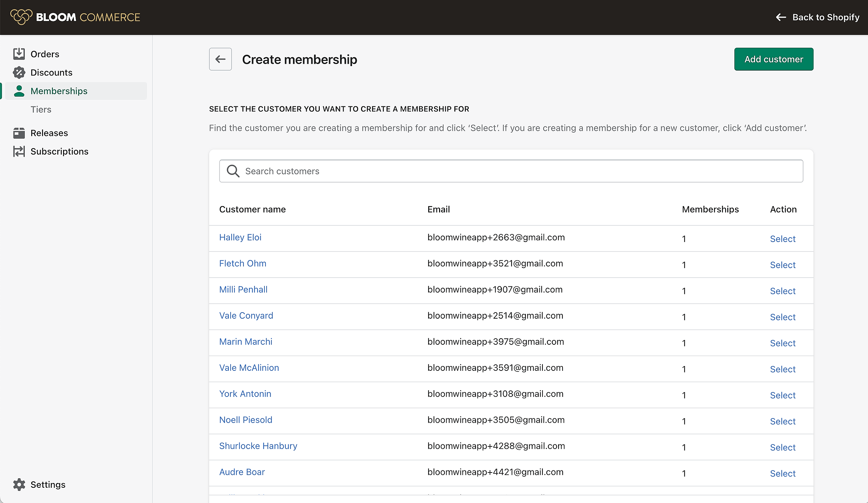This screenshot has height=503, width=868.
Task: Click the Memberships person icon
Action: pos(19,91)
